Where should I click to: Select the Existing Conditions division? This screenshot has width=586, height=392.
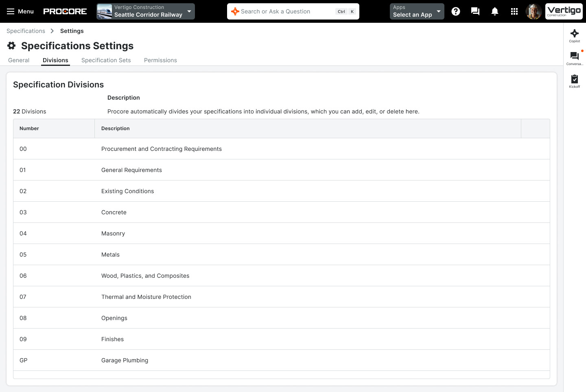click(x=282, y=191)
